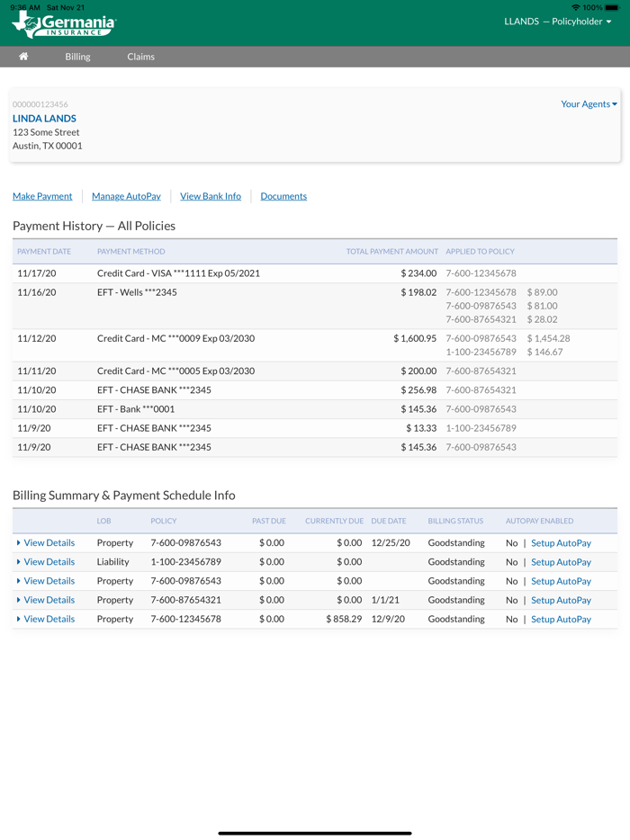Open the Billing menu tab

pyautogui.click(x=77, y=57)
